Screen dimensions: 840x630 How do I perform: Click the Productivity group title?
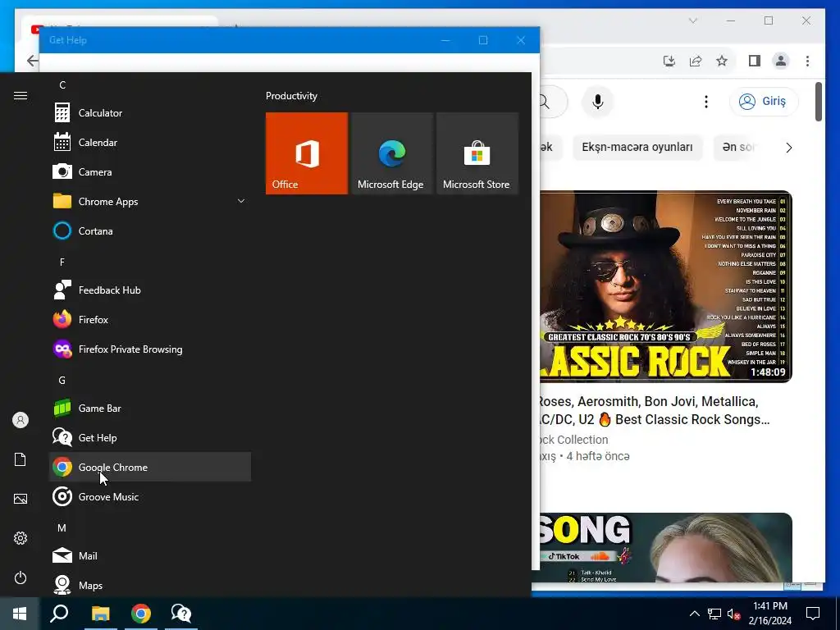[x=291, y=96]
